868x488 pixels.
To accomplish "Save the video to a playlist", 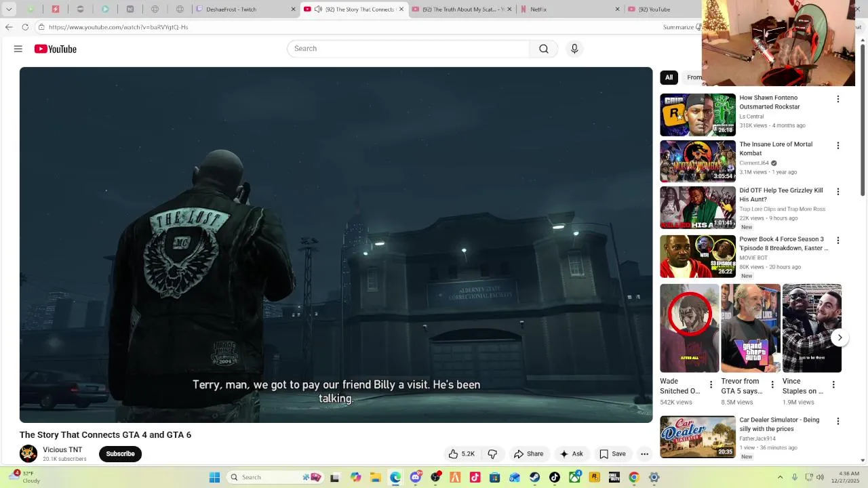I will tap(612, 454).
